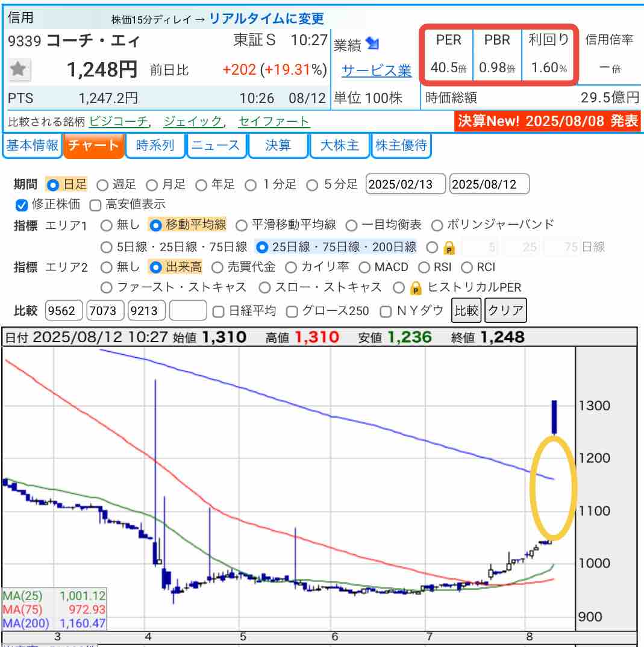The height and width of the screenshot is (647, 644).
Task: Select スロー・ストキャス indicator
Action: pos(264,287)
